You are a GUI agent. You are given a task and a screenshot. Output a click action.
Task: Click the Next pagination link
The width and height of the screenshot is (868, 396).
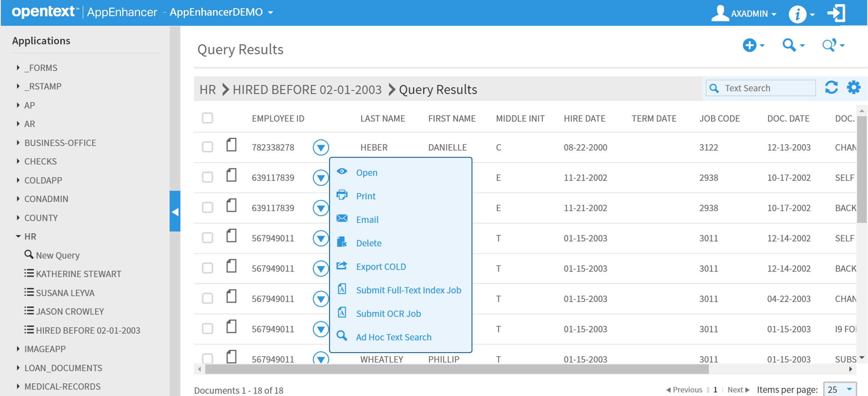point(736,389)
